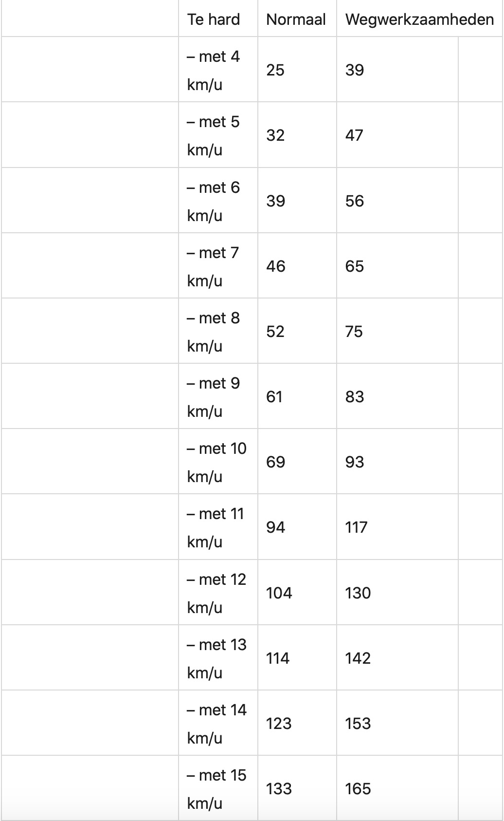
Task: Click the Wegwerkzaamheden value 75
Action: (354, 331)
